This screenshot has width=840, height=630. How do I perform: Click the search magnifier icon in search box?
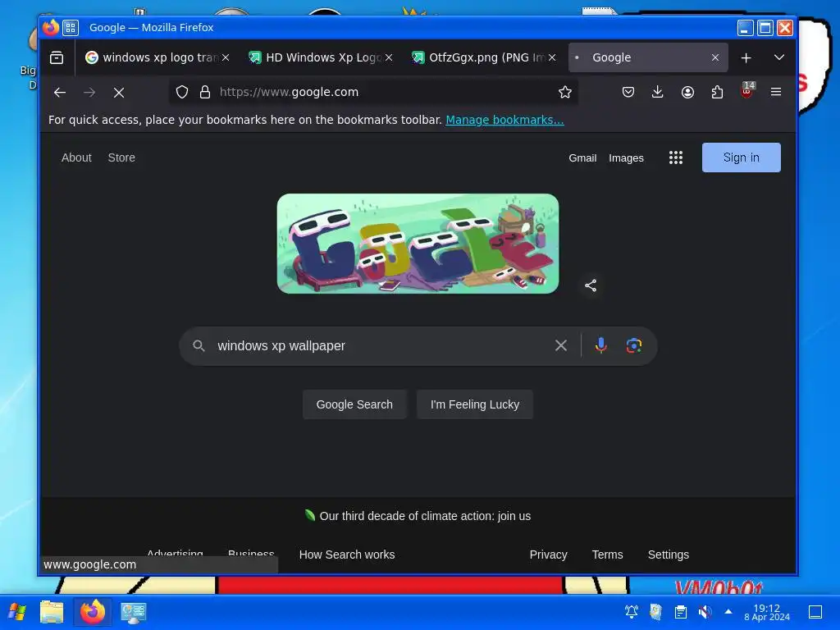coord(199,345)
